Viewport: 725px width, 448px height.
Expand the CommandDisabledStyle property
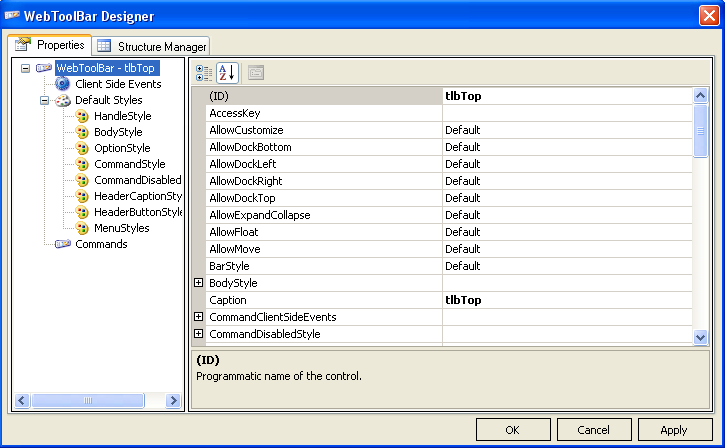pos(198,334)
